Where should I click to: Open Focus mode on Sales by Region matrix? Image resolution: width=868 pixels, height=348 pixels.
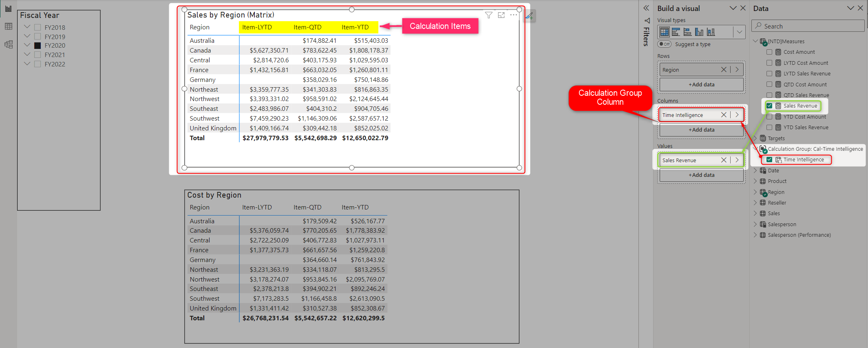point(501,15)
